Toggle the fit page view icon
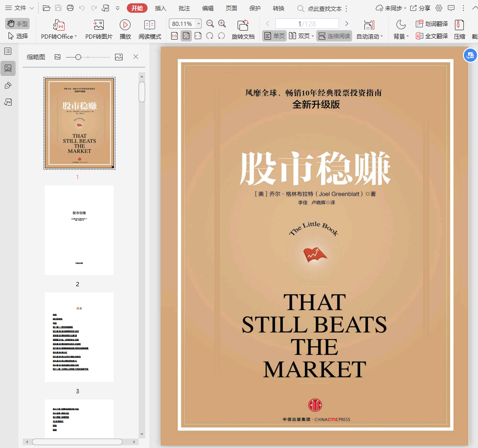 point(186,36)
